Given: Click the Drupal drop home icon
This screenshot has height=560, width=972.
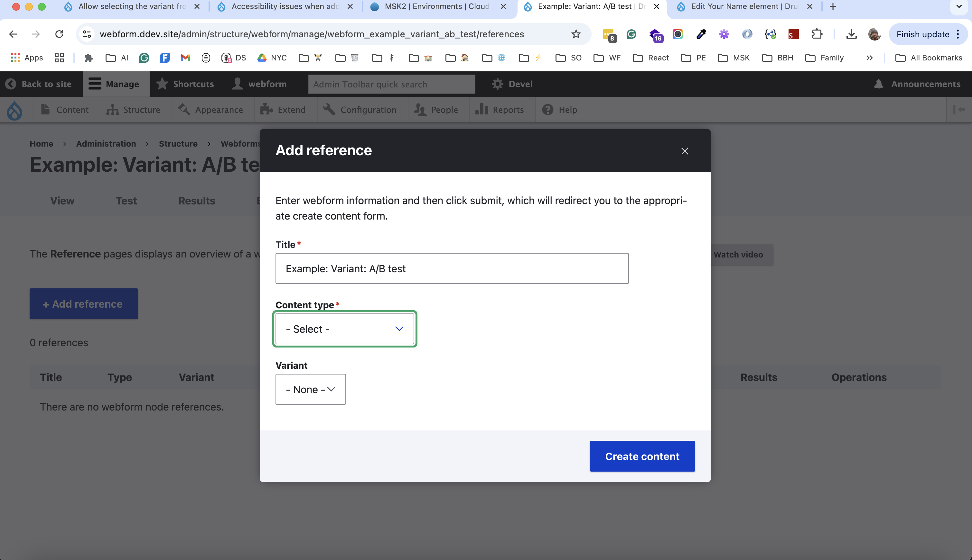Looking at the screenshot, I should point(14,110).
